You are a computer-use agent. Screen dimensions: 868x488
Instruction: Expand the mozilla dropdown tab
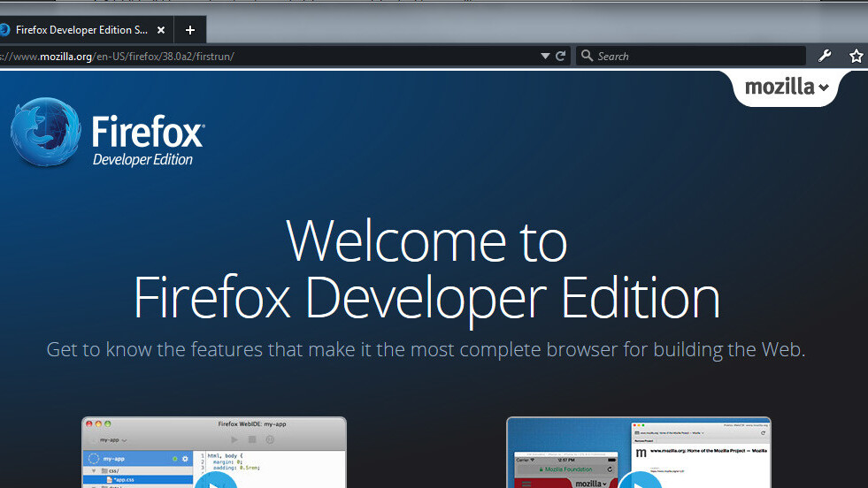point(786,88)
